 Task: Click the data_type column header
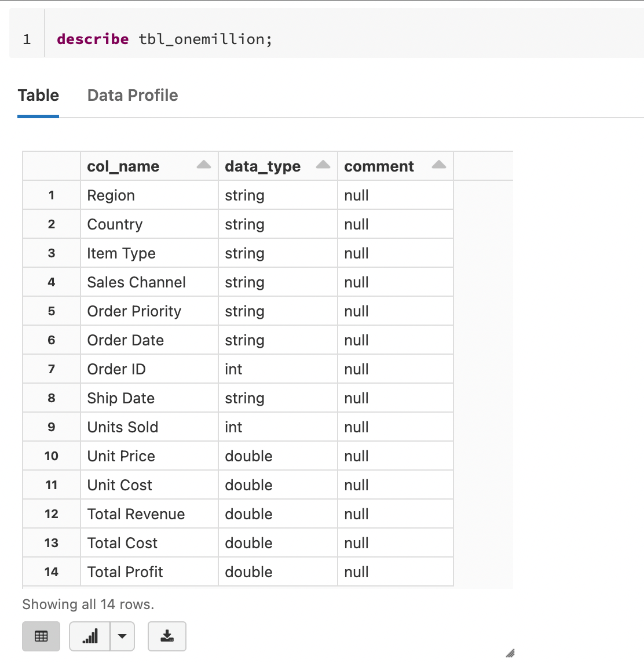coord(262,166)
